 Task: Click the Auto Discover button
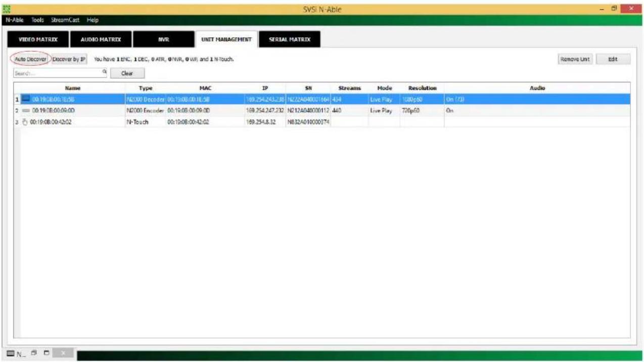30,59
